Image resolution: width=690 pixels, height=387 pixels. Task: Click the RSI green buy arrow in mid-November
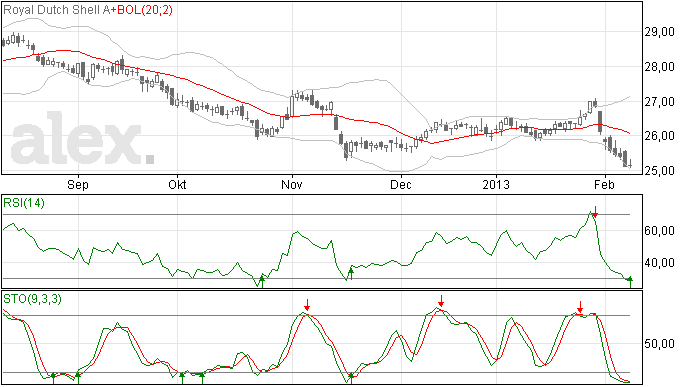coord(351,273)
